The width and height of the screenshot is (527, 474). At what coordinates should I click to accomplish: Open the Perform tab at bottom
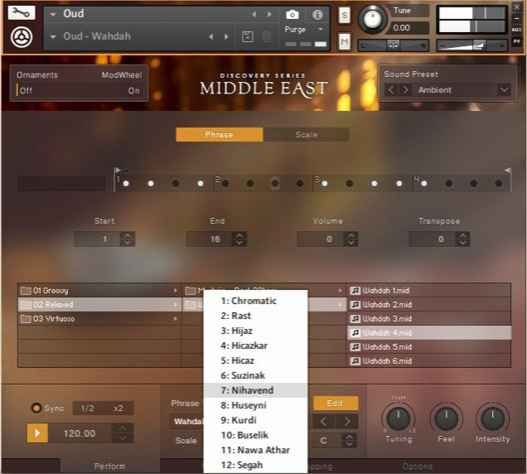pos(110,466)
